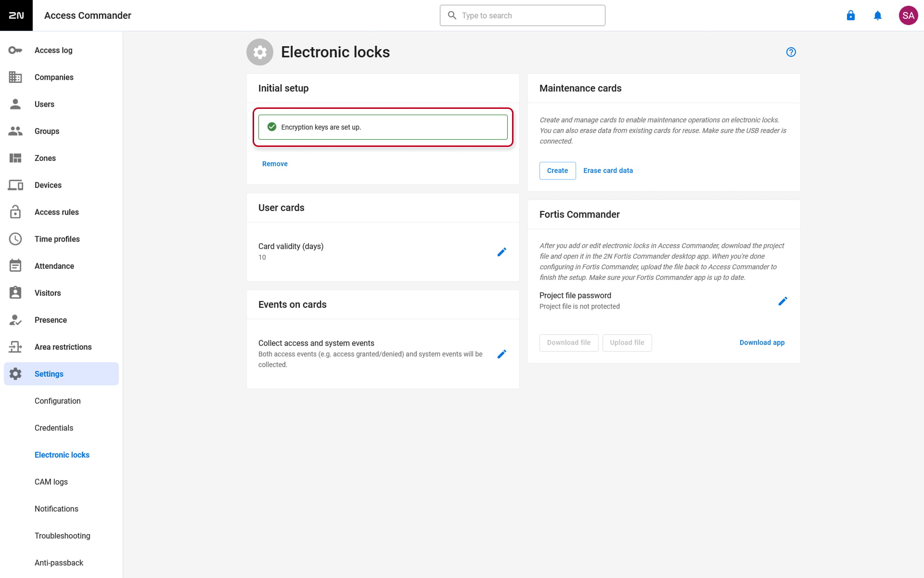Click the green check encryption status icon
This screenshot has width=924, height=578.
click(x=272, y=127)
